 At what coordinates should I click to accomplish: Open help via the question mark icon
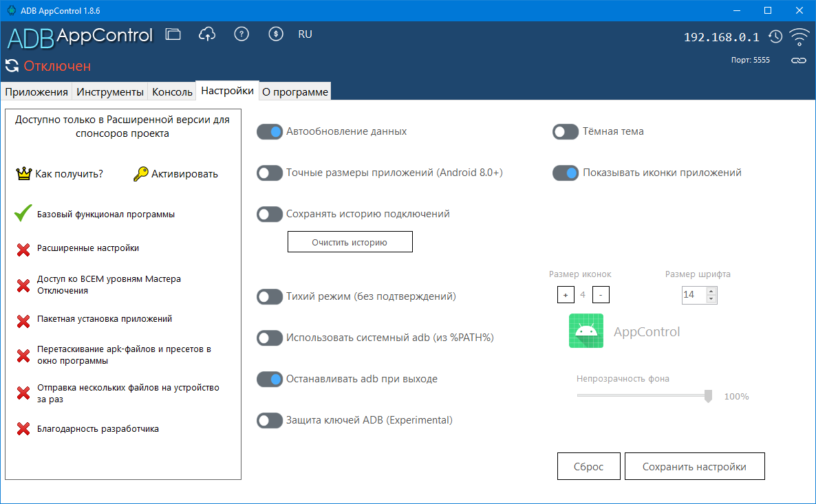tap(241, 34)
